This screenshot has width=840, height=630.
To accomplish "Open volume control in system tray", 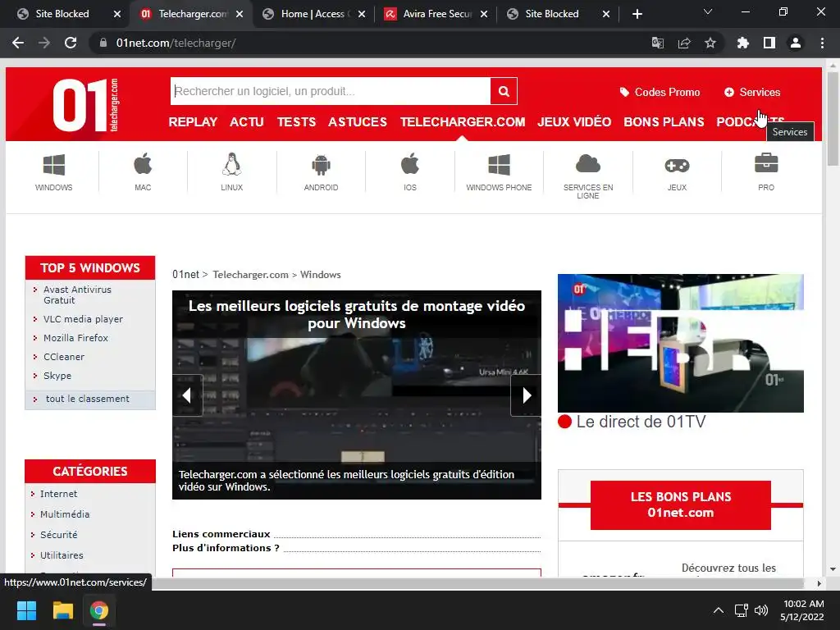I will click(761, 610).
